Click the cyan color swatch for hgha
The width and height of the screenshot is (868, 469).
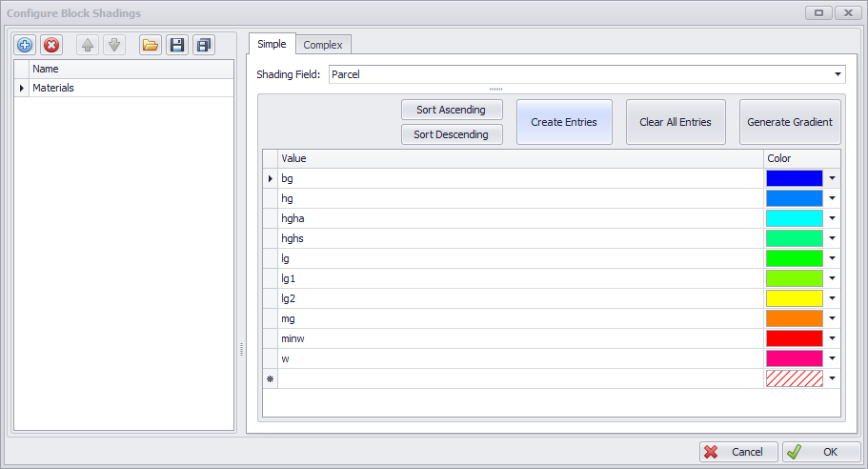(x=794, y=218)
